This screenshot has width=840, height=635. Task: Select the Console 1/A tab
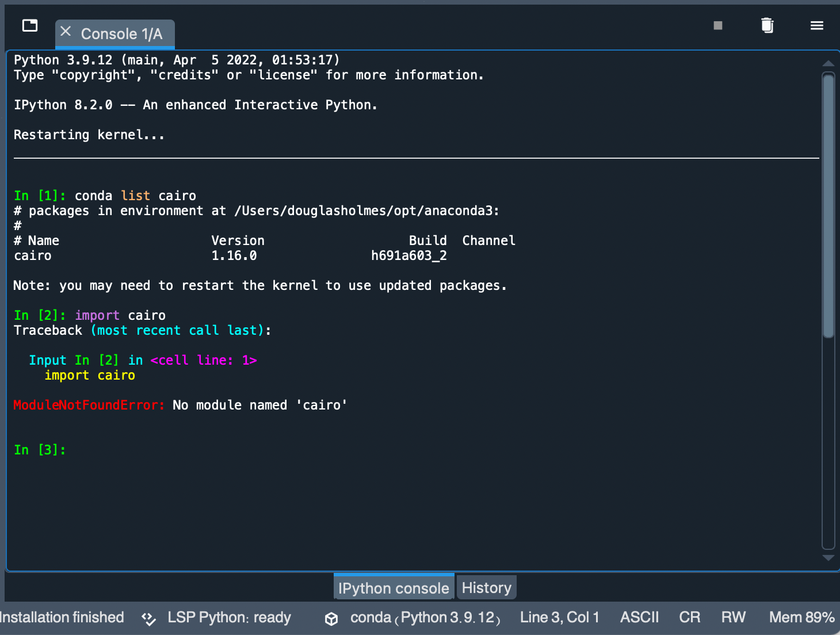pyautogui.click(x=115, y=34)
